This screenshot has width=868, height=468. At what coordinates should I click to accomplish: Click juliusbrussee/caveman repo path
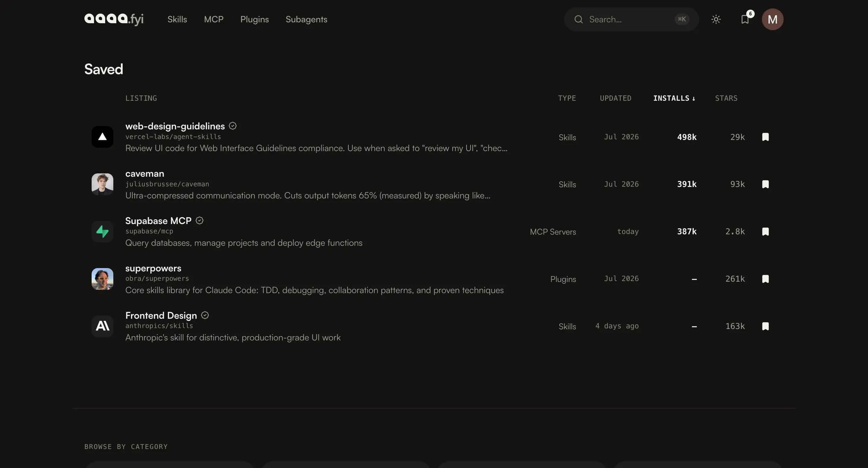point(167,184)
